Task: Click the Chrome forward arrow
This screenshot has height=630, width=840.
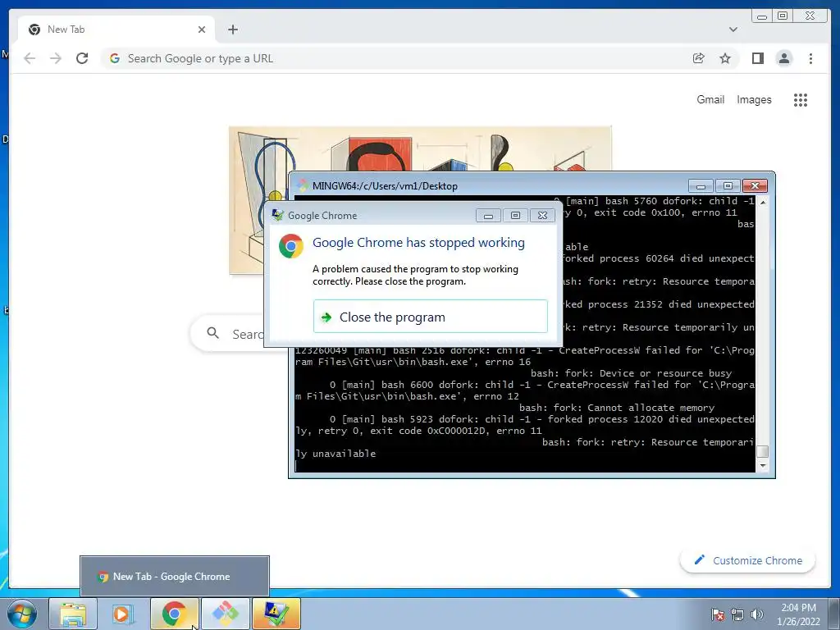Action: [x=56, y=58]
